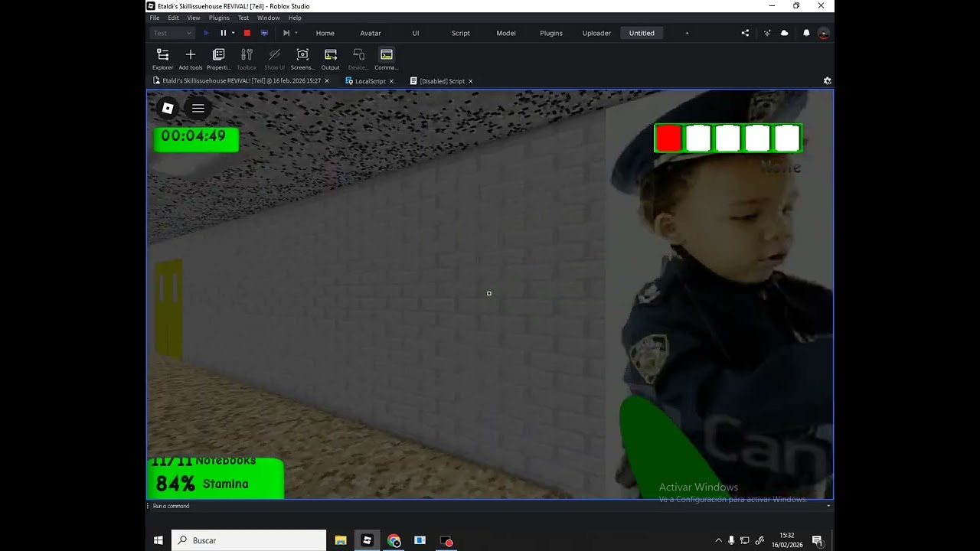The height and width of the screenshot is (551, 980).
Task: Expand the command bar dropdown arrow
Action: 828,506
